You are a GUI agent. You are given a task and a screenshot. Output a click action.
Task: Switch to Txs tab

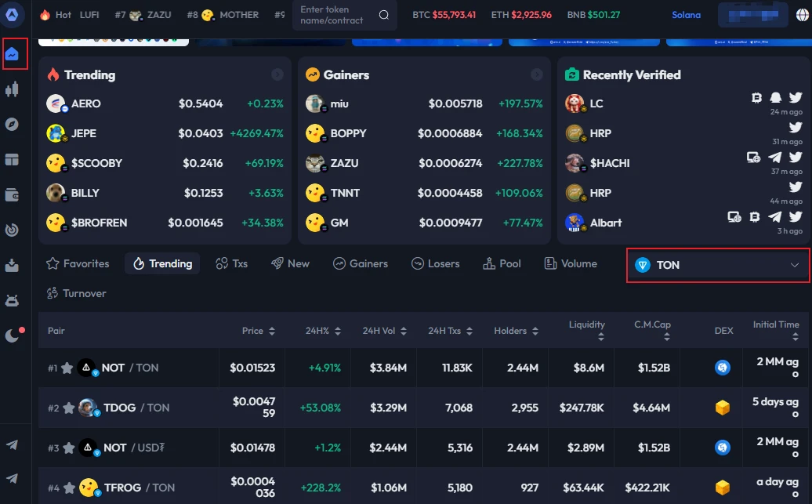[x=231, y=263]
